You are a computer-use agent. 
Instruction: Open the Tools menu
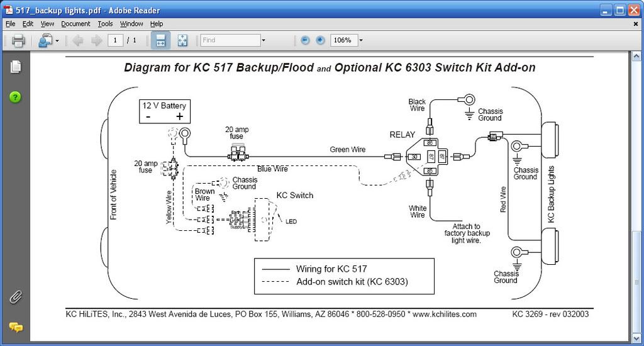pyautogui.click(x=105, y=24)
